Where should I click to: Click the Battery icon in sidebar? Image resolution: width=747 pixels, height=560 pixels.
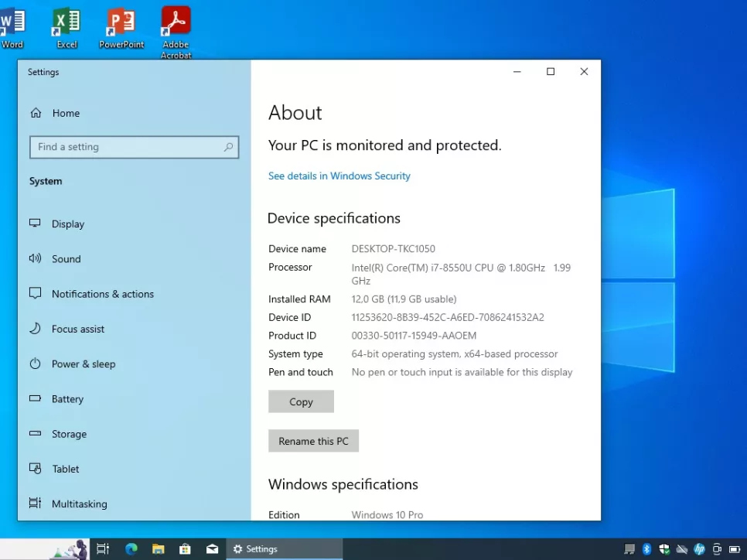[x=35, y=398]
